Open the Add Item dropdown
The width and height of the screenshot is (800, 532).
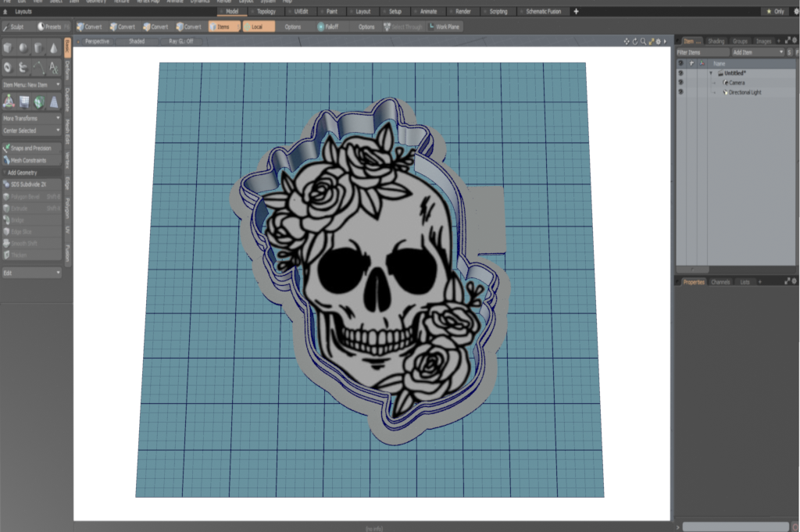pos(758,52)
